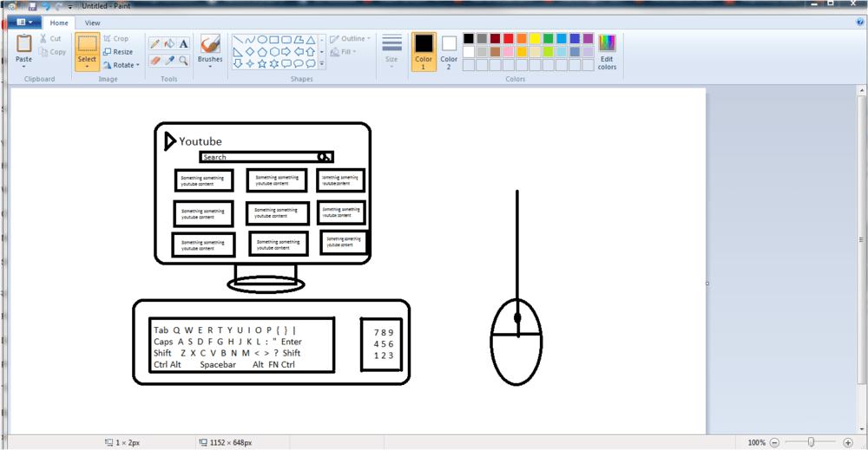Activate the Color 2 background button
The image size is (868, 450).
[x=449, y=51]
